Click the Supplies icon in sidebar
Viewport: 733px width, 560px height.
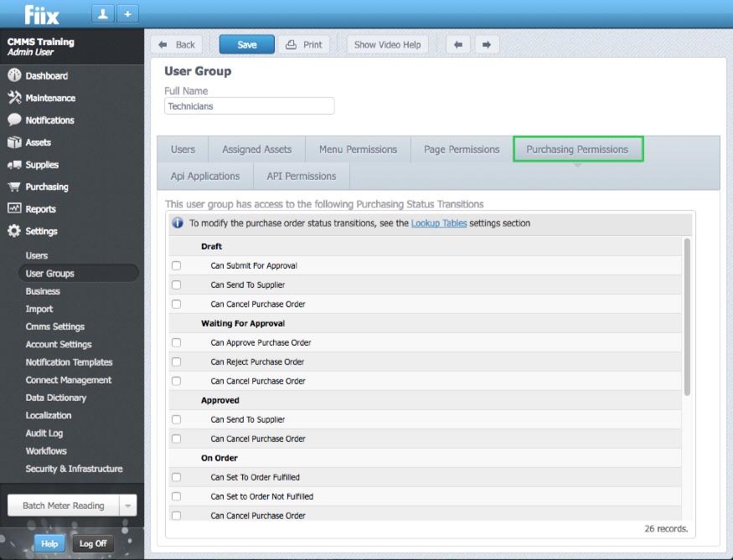click(14, 164)
